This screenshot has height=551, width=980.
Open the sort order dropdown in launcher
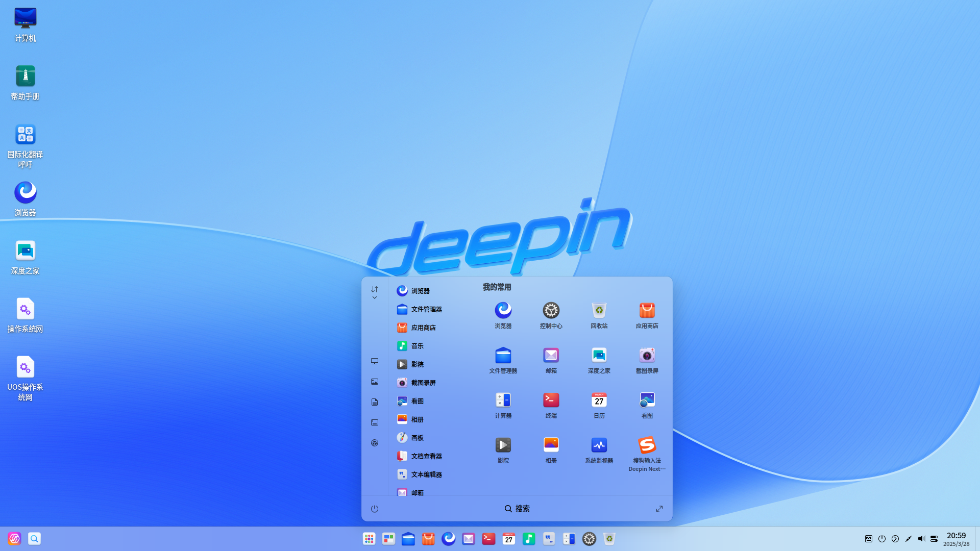(x=375, y=292)
